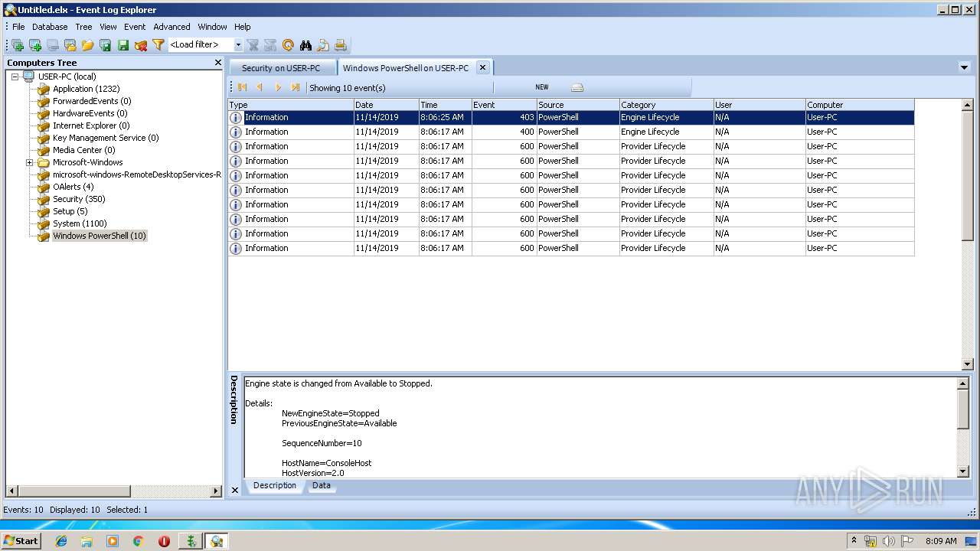
Task: Close the Computers Tree panel
Action: tap(217, 63)
